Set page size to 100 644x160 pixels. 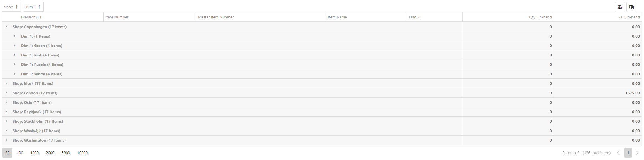click(x=20, y=153)
